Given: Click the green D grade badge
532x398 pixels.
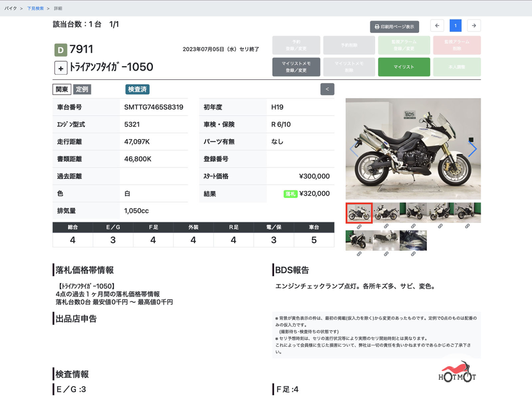Looking at the screenshot, I should coord(61,50).
